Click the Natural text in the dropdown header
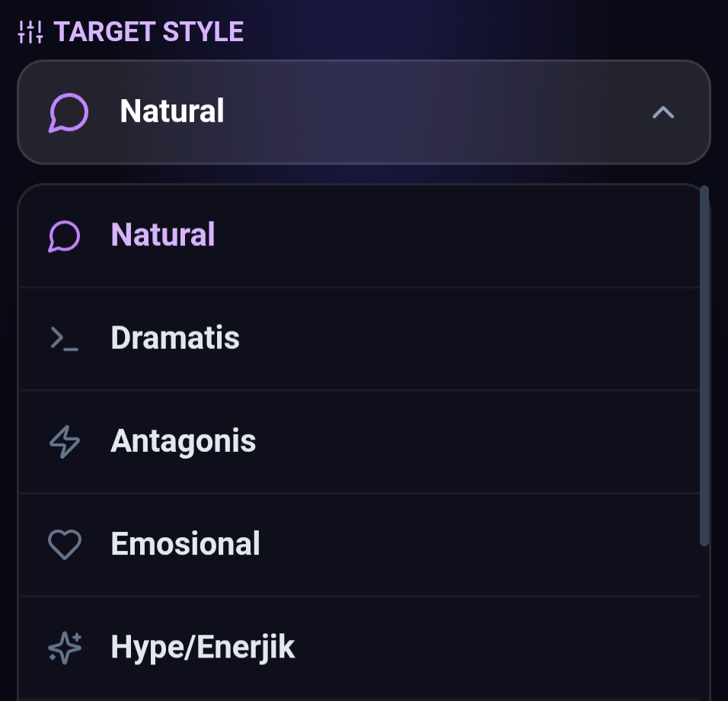The image size is (728, 701). (172, 112)
